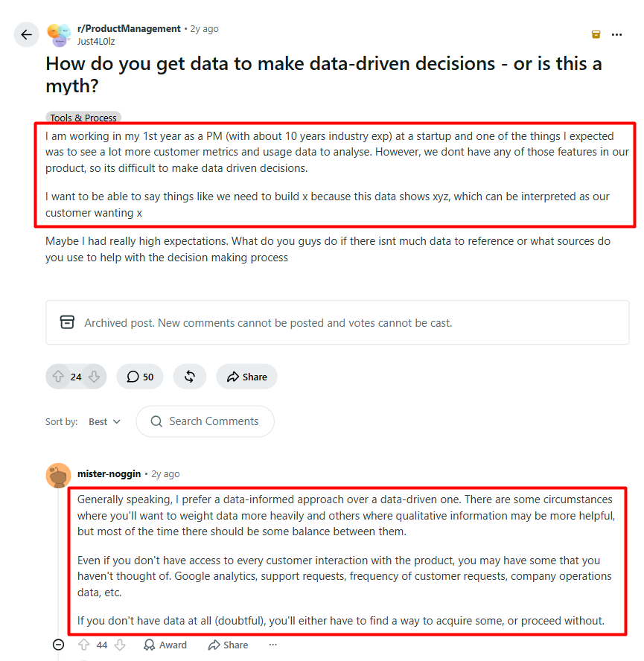
Task: Expand the Sort by Best dropdown
Action: tap(104, 421)
